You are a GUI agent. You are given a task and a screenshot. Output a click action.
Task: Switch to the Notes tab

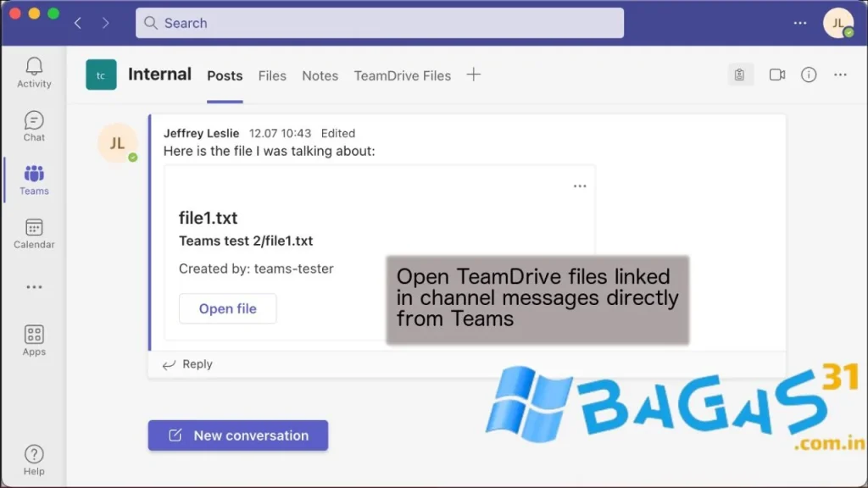coord(320,75)
